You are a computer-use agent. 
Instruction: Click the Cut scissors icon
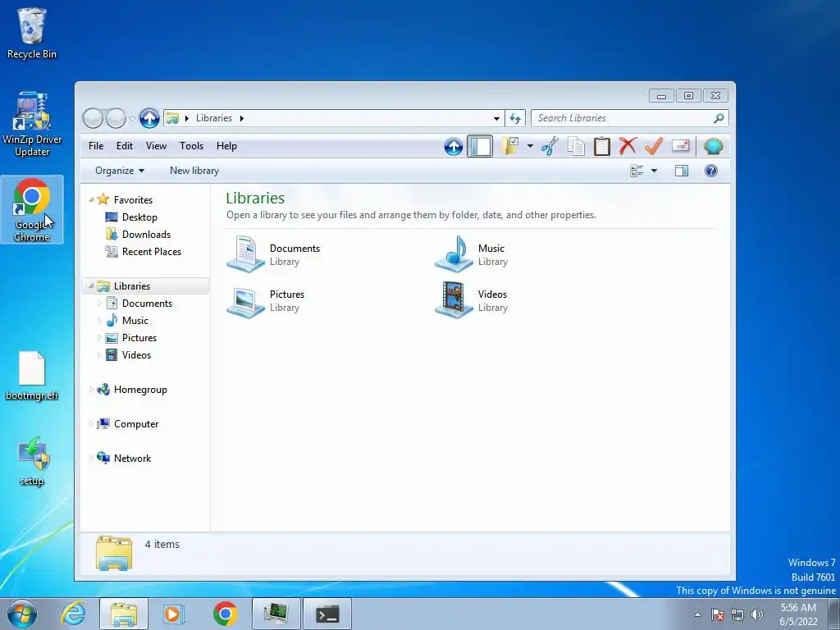click(x=550, y=146)
